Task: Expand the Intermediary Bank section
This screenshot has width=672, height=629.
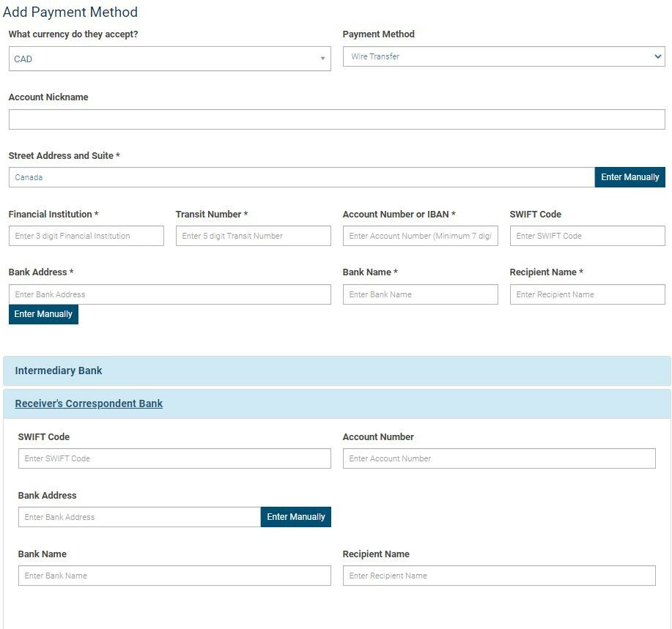Action: pyautogui.click(x=58, y=371)
